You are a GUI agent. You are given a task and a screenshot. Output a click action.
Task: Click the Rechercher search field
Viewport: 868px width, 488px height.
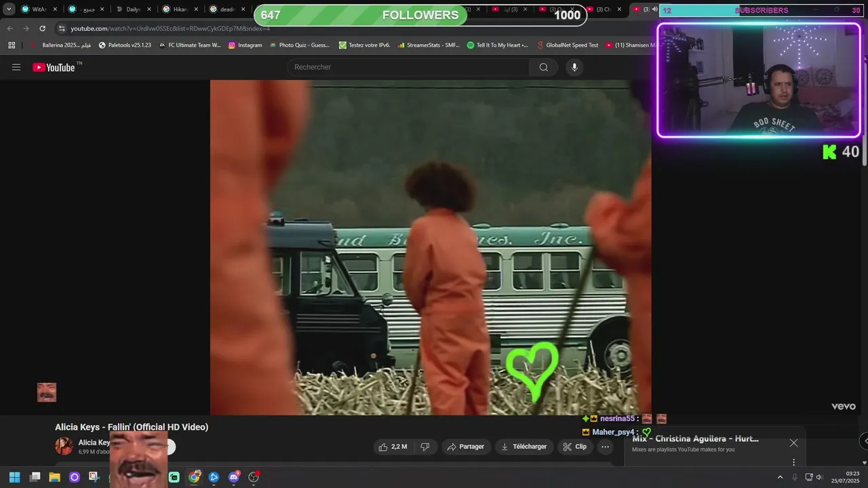coord(408,67)
